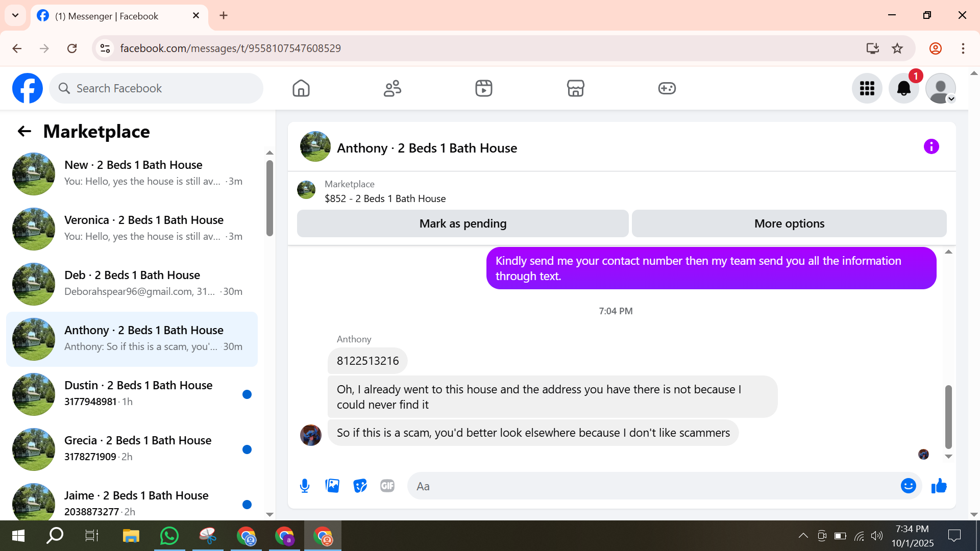Open the Windows Start menu
The image size is (980, 551).
pyautogui.click(x=18, y=536)
